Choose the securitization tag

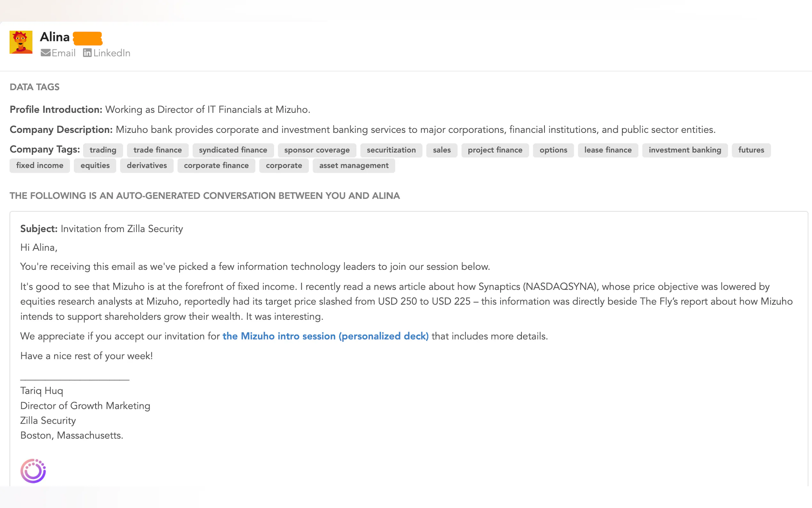pos(391,150)
